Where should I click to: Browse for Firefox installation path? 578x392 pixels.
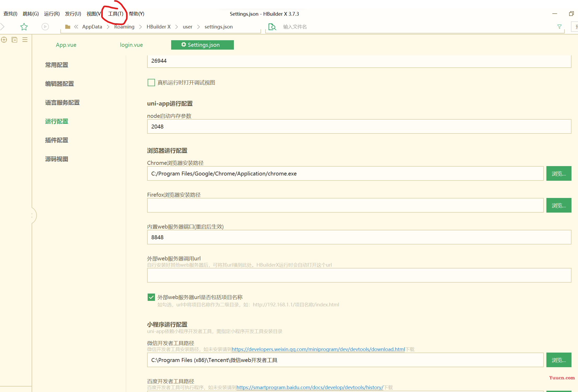[559, 206]
